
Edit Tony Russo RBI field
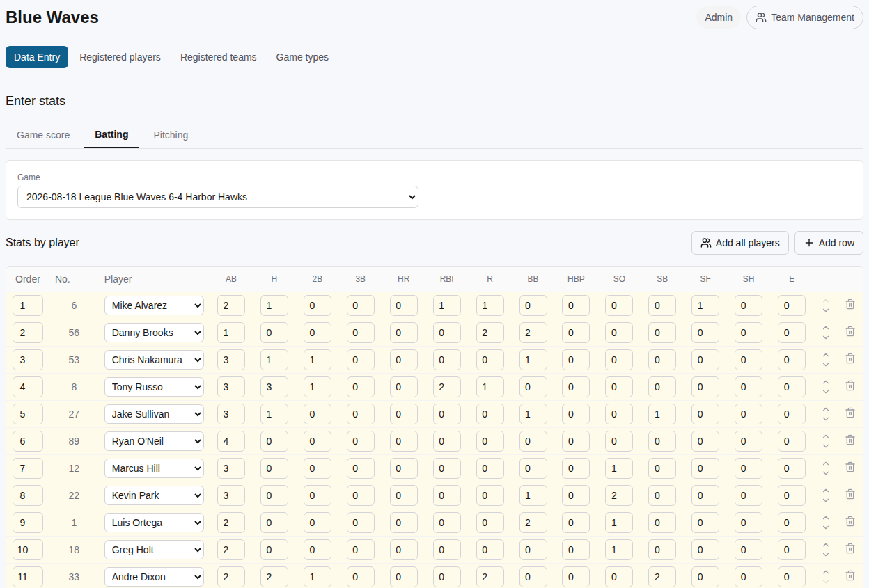[447, 387]
